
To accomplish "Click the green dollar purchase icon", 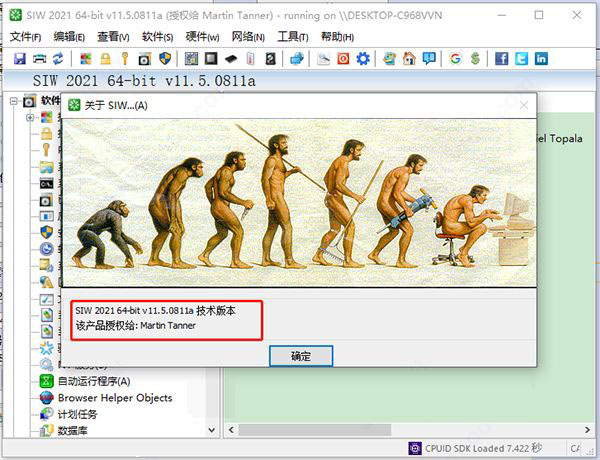I will tap(475, 59).
